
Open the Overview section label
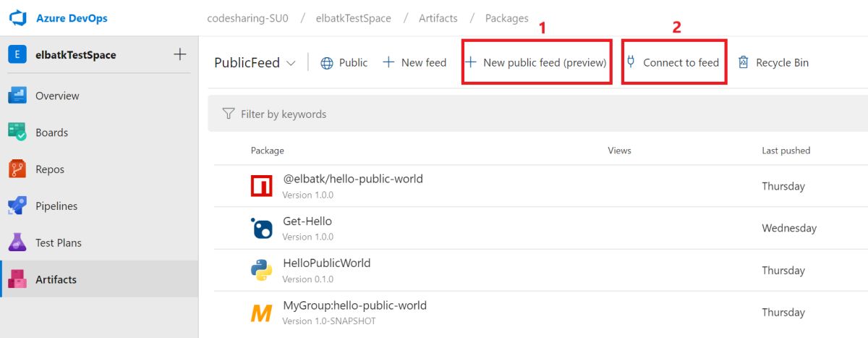57,96
